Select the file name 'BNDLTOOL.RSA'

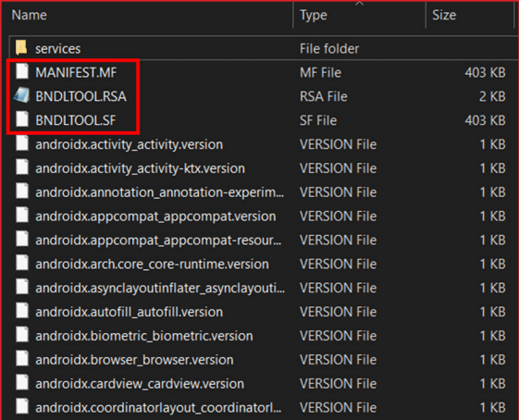(80, 96)
